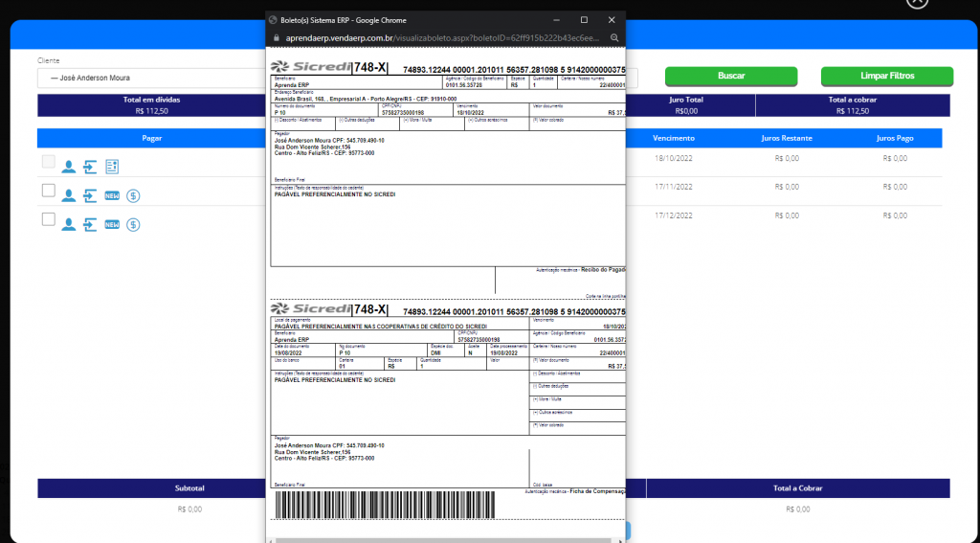Click the Limpar Filtros button
This screenshot has width=980, height=543.
click(887, 76)
